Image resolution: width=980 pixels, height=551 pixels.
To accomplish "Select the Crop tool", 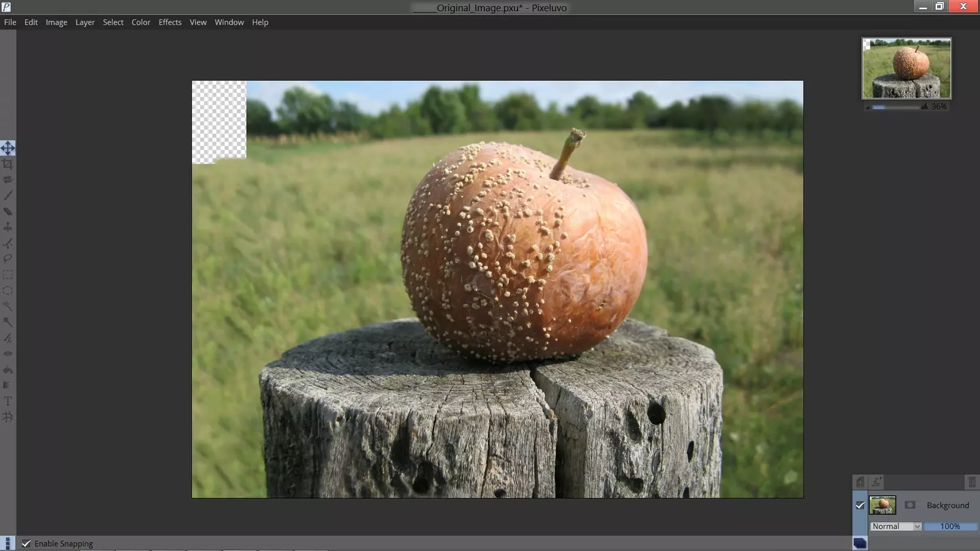I will (7, 164).
